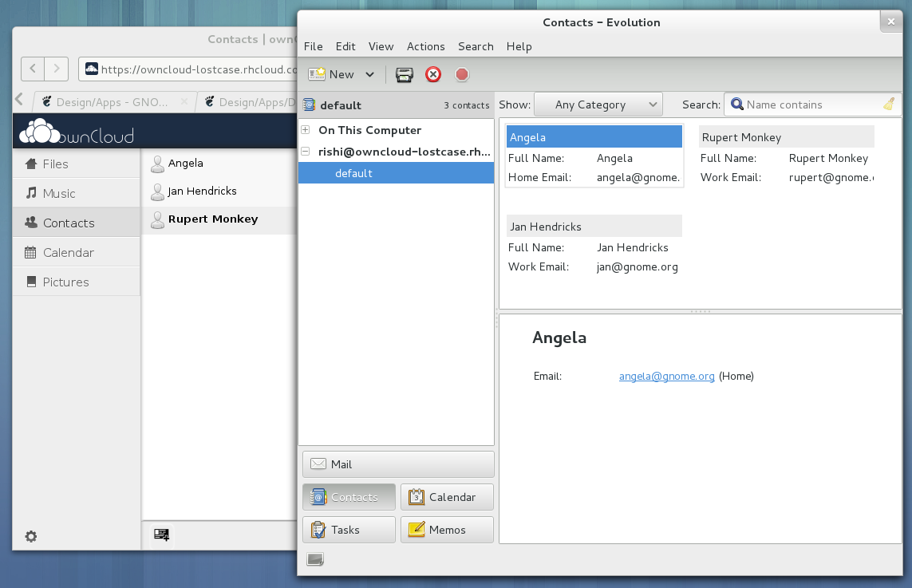Open ownCloud settings gear icon
Screen dimensions: 912x588
point(31,536)
